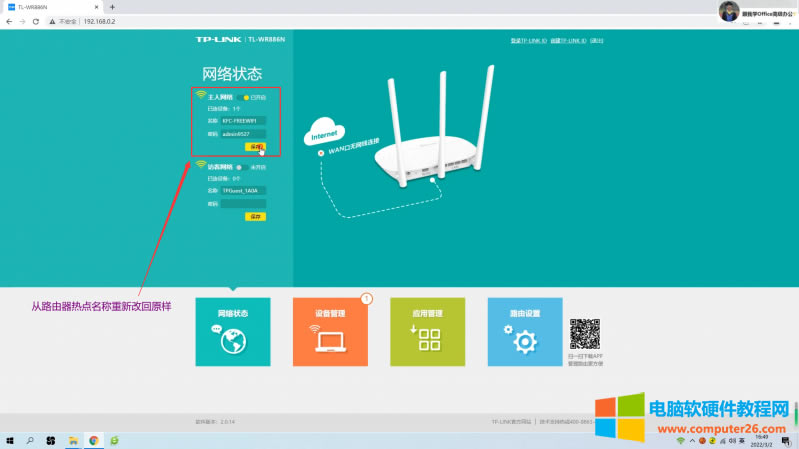Save the 主人网络 settings
The image size is (799, 449).
pos(255,146)
